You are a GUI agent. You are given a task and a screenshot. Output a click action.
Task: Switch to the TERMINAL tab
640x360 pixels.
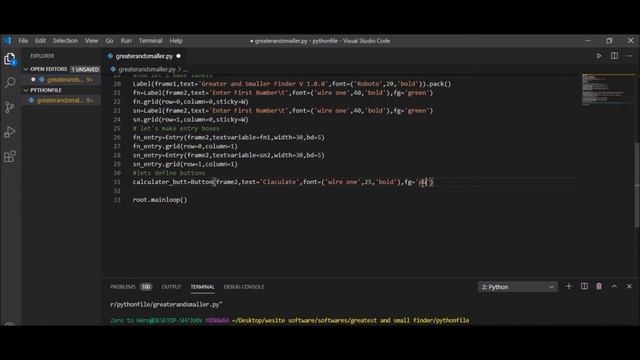(x=202, y=287)
